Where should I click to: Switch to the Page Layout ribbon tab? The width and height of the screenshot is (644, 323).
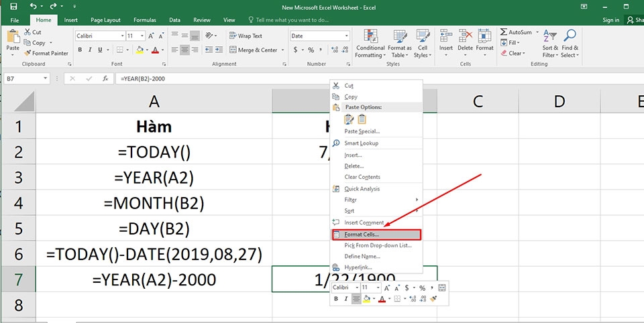(105, 19)
